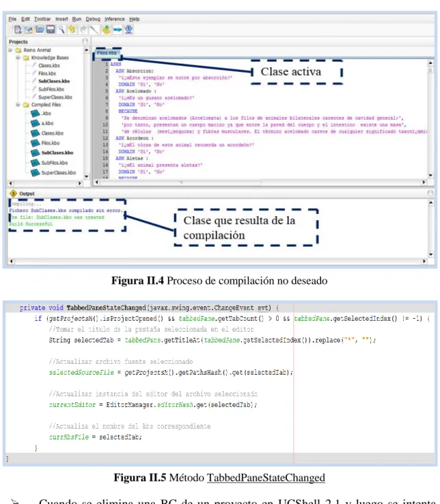The width and height of the screenshot is (440, 504).
Task: Open the Inference menu
Action: 114,19
